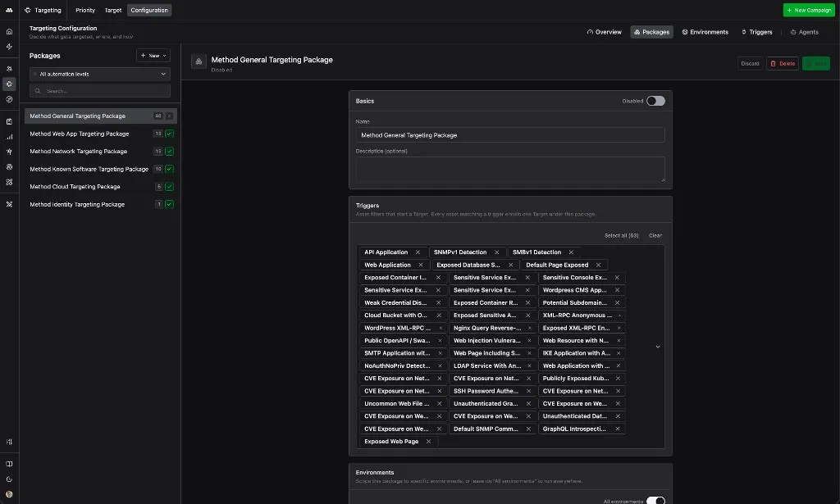The image size is (840, 504).
Task: Click the green Save button
Action: (x=816, y=64)
